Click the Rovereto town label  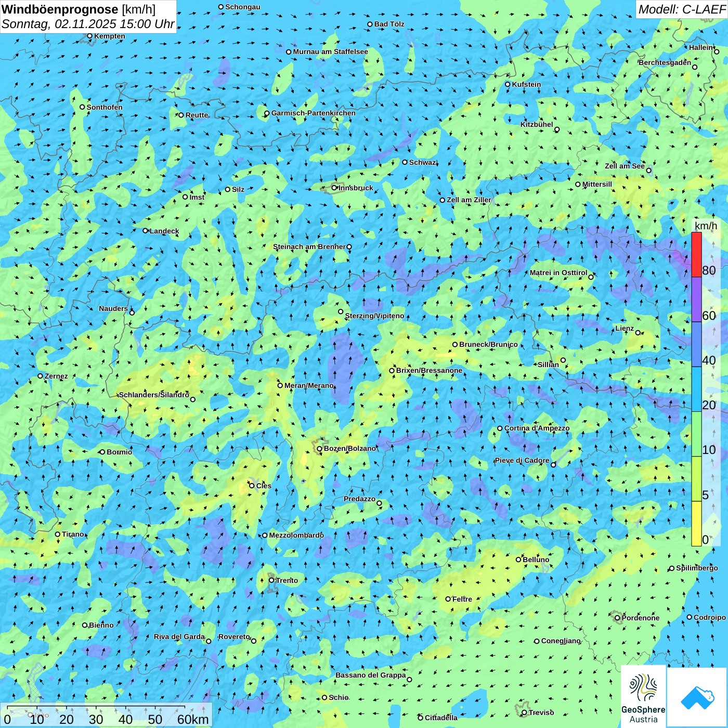(x=234, y=636)
